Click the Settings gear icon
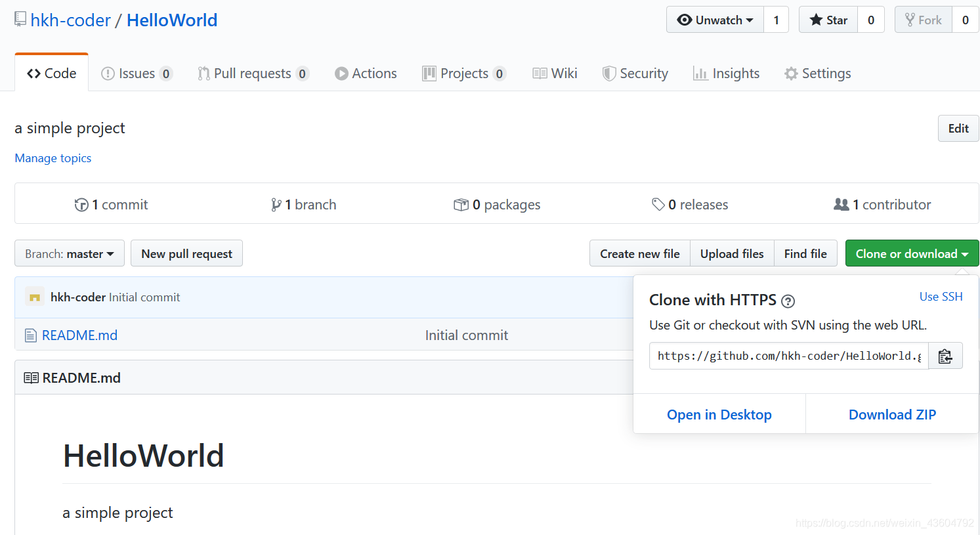980x535 pixels. pyautogui.click(x=791, y=74)
